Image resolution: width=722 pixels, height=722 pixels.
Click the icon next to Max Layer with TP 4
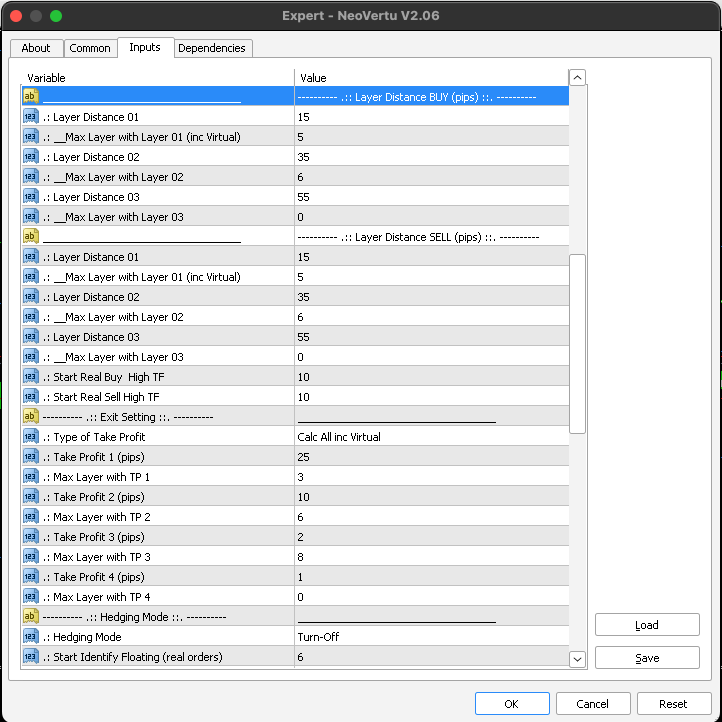click(x=30, y=597)
